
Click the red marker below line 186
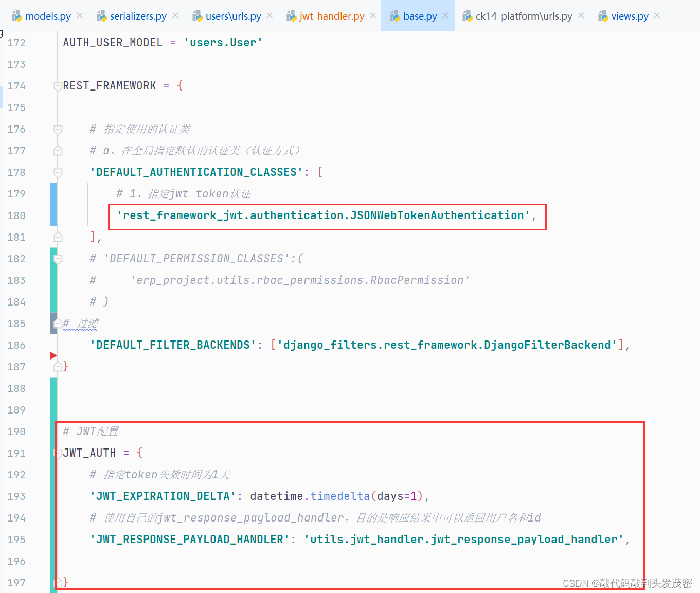pyautogui.click(x=53, y=355)
